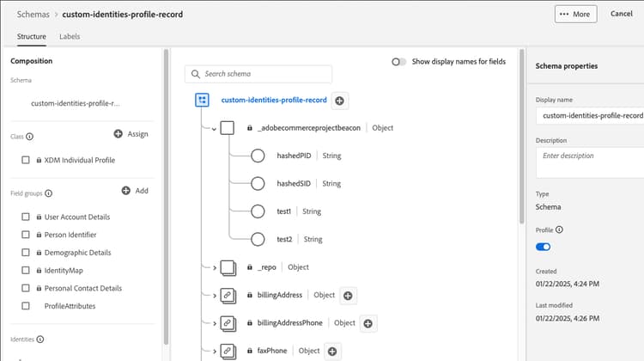644x361 pixels.
Task: Click the info icon beside Identities
Action: (40, 340)
